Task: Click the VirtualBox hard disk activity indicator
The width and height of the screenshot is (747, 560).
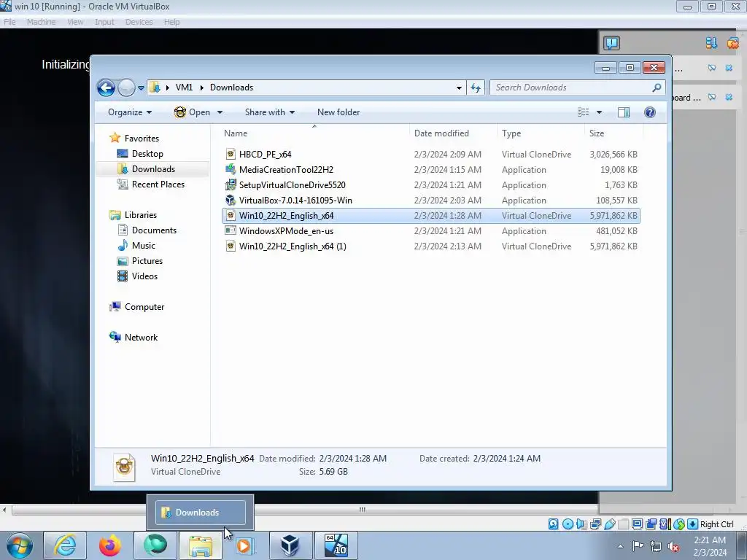Action: 553,524
